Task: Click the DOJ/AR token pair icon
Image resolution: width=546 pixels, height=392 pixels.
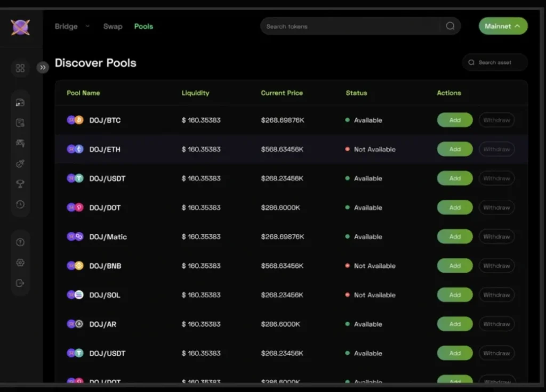Action: tap(75, 324)
